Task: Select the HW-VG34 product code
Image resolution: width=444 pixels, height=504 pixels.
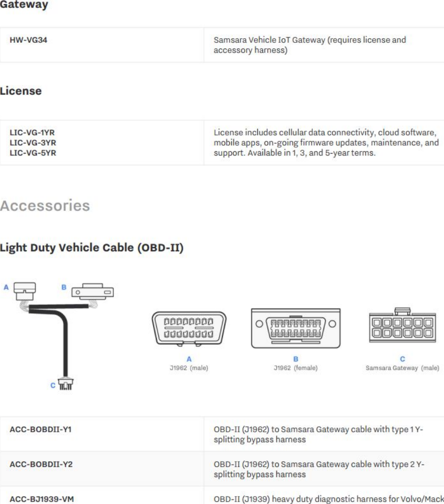Action: click(x=28, y=40)
